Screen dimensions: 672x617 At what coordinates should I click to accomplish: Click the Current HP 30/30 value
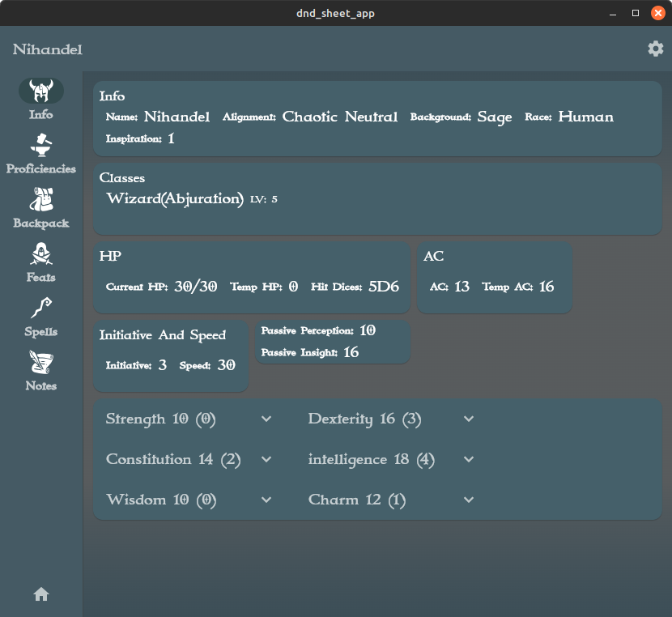pyautogui.click(x=196, y=287)
